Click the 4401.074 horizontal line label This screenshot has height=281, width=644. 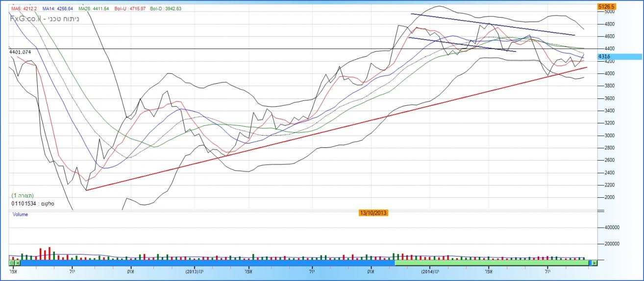(x=20, y=51)
